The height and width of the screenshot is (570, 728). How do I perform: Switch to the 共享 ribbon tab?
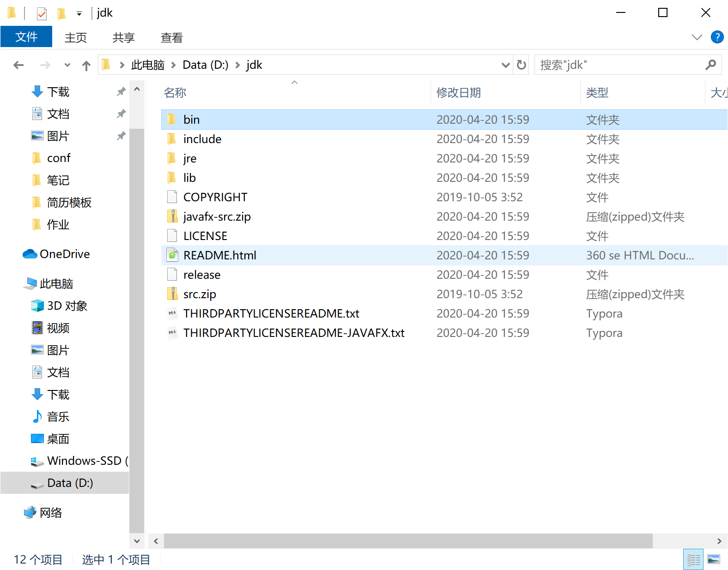tap(124, 37)
